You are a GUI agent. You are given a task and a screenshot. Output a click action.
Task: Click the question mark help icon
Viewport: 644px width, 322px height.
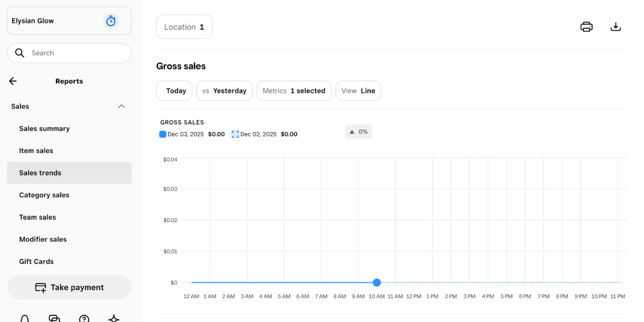pos(84,318)
